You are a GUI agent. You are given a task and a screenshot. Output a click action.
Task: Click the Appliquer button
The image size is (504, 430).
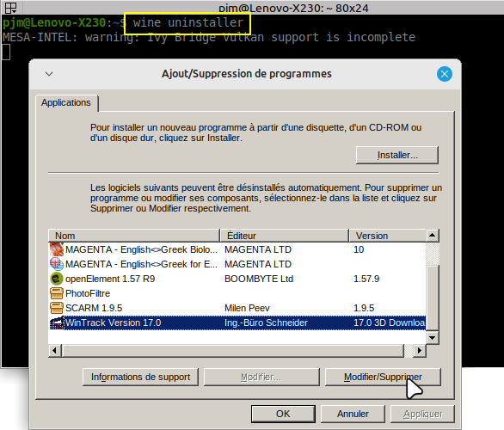(422, 414)
